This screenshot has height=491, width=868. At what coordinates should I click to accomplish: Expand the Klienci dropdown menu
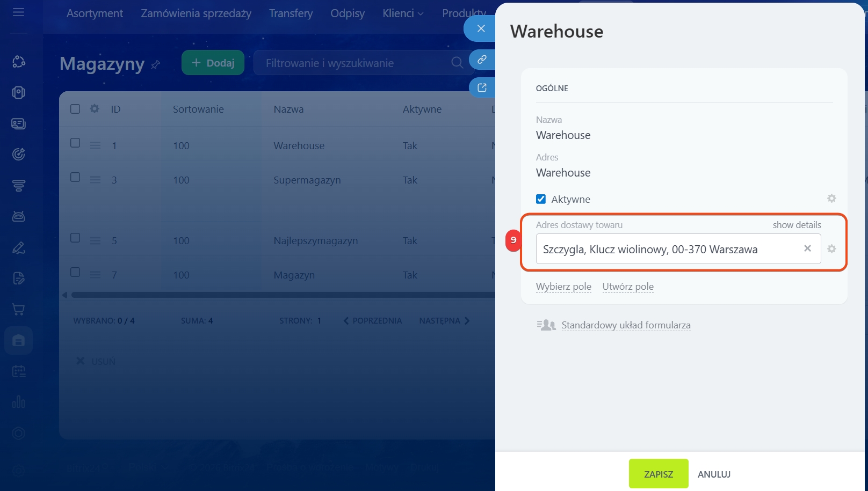(x=403, y=13)
